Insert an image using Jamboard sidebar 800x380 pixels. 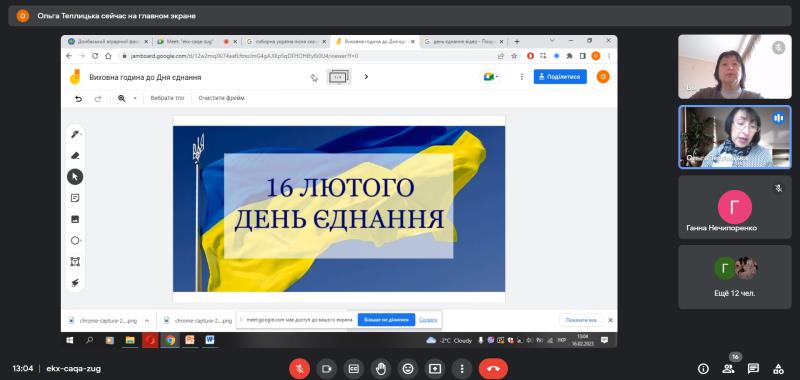(75, 219)
